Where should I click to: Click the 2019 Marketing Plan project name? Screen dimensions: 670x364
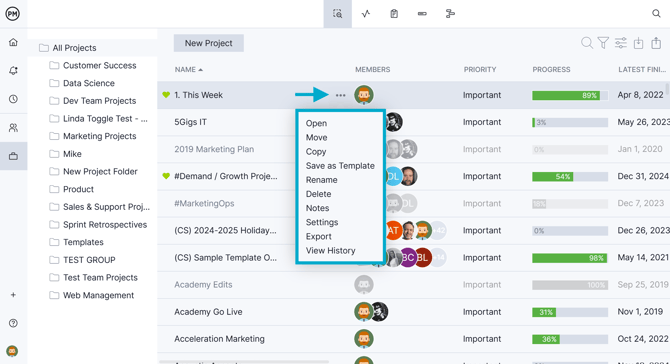click(214, 149)
